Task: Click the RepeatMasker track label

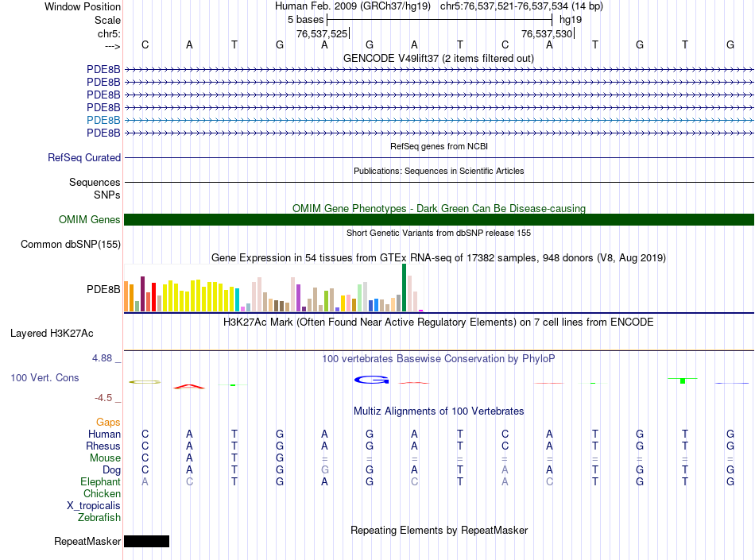Action: pyautogui.click(x=87, y=542)
